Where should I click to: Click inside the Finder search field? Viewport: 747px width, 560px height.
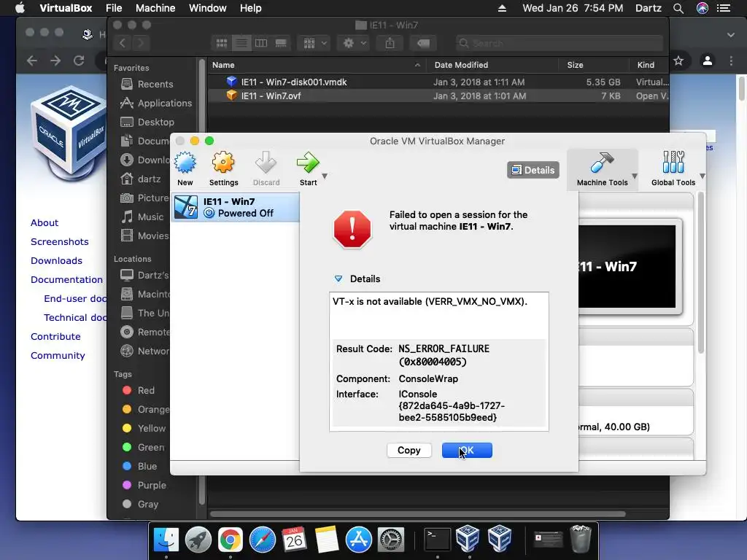560,43
